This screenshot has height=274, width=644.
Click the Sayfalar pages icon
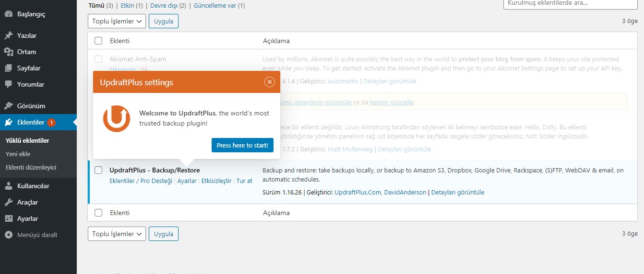[8, 68]
